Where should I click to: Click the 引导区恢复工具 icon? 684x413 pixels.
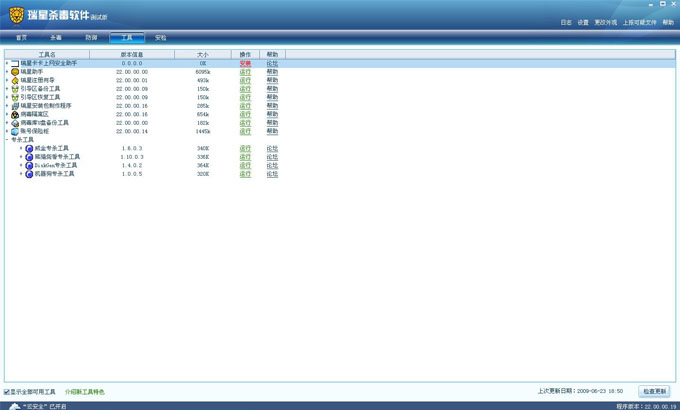click(15, 97)
